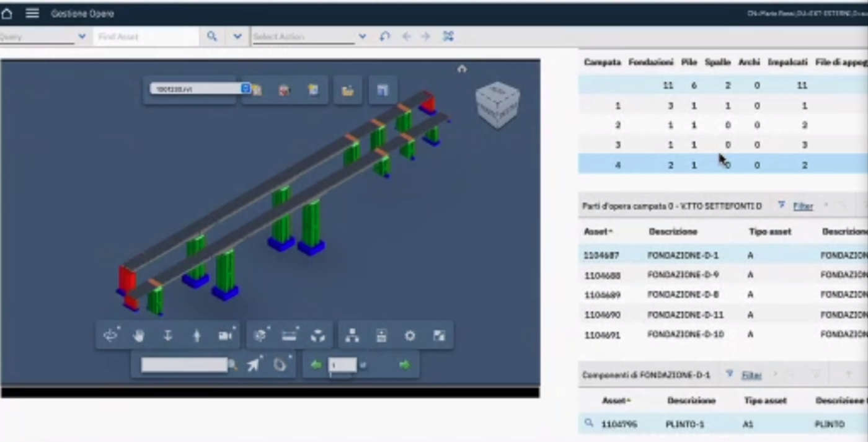Click the red model icon in viewer toolbar
This screenshot has width=868, height=442.
coord(284,91)
